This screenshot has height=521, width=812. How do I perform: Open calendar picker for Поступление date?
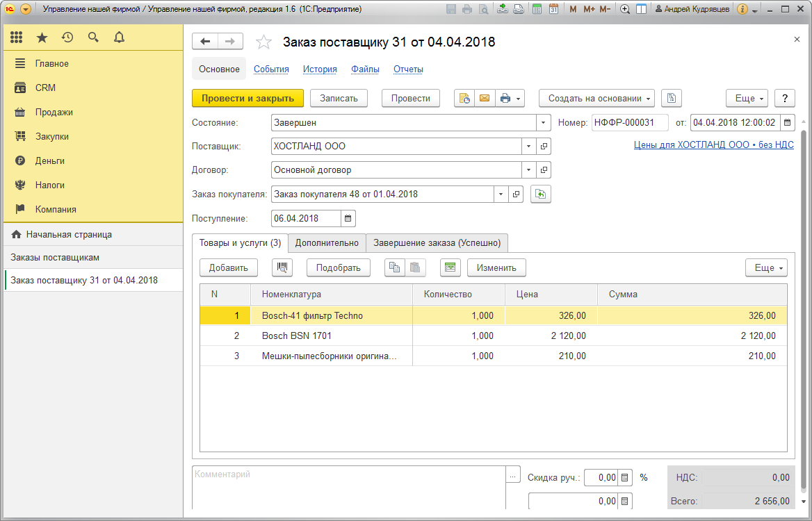[348, 218]
